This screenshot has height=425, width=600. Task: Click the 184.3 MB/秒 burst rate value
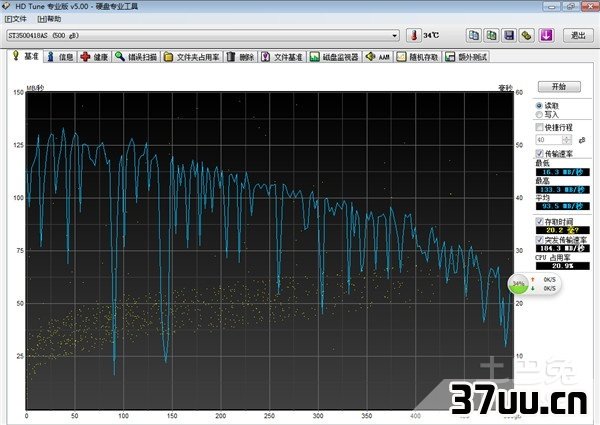562,248
